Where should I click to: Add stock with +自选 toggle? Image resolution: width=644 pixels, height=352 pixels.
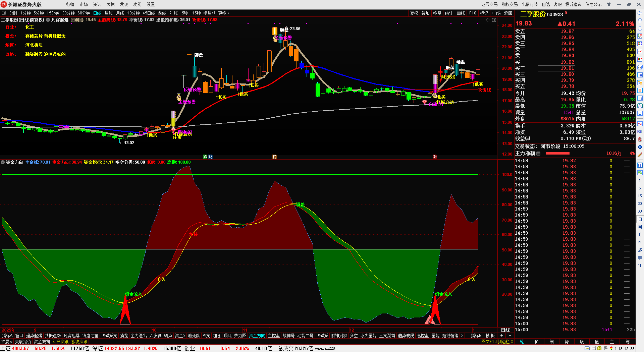tap(496, 13)
